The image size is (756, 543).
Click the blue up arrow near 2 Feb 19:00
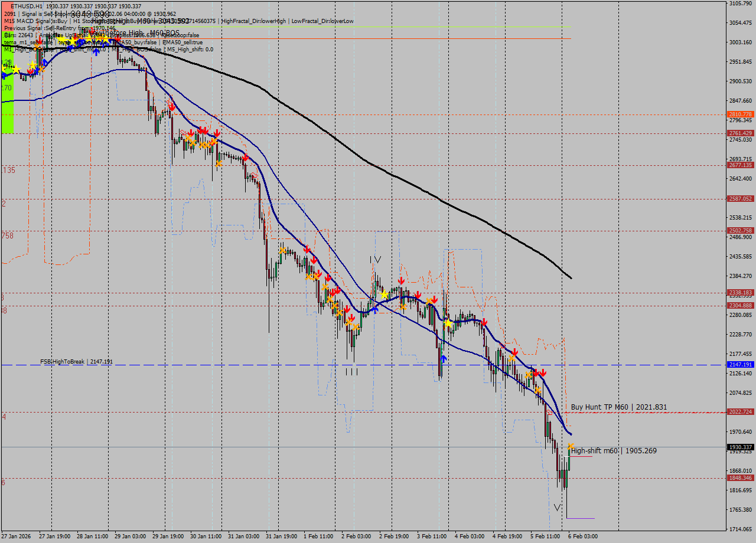point(374,308)
